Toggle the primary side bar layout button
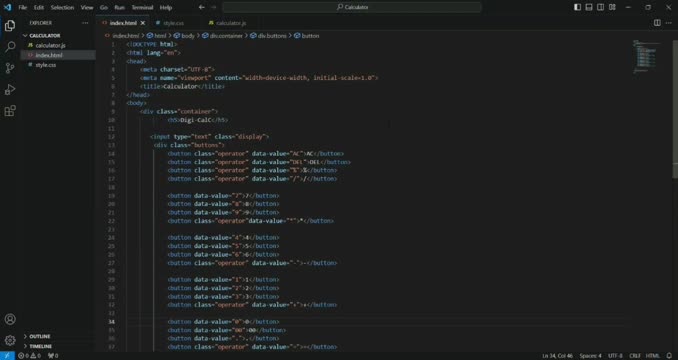Viewport: 678px width, 360px height. coord(577,7)
